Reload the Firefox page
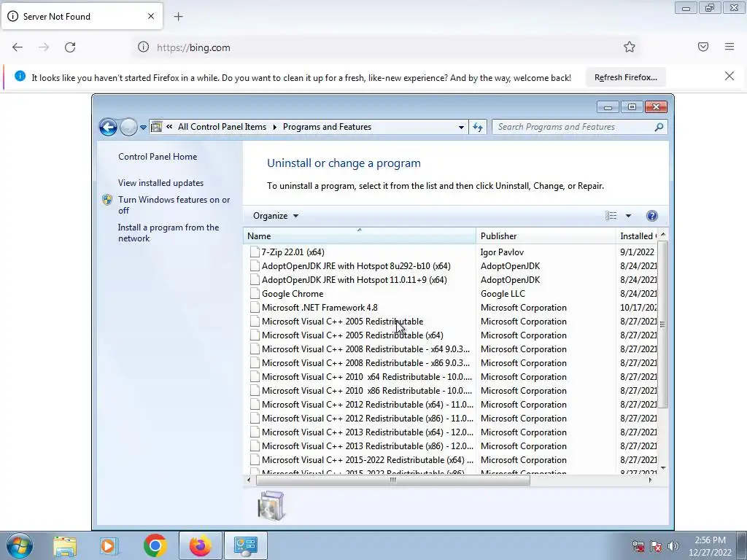The width and height of the screenshot is (747, 560). (x=70, y=47)
